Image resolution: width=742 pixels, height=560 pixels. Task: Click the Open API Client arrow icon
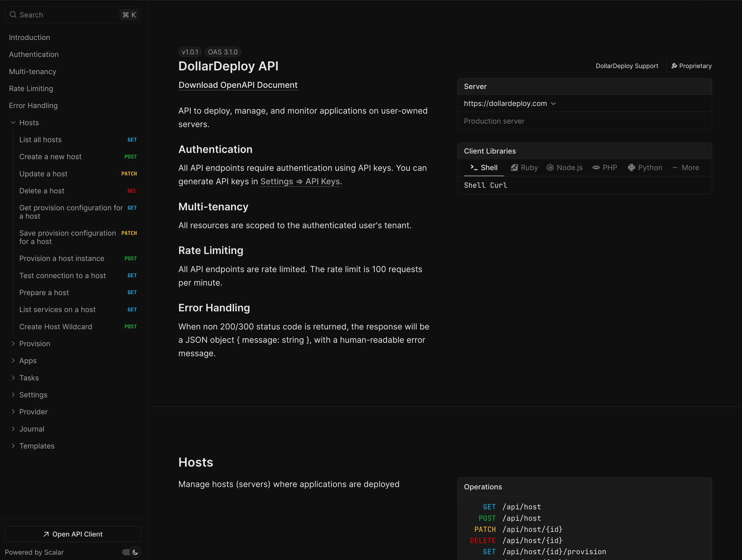pos(46,534)
